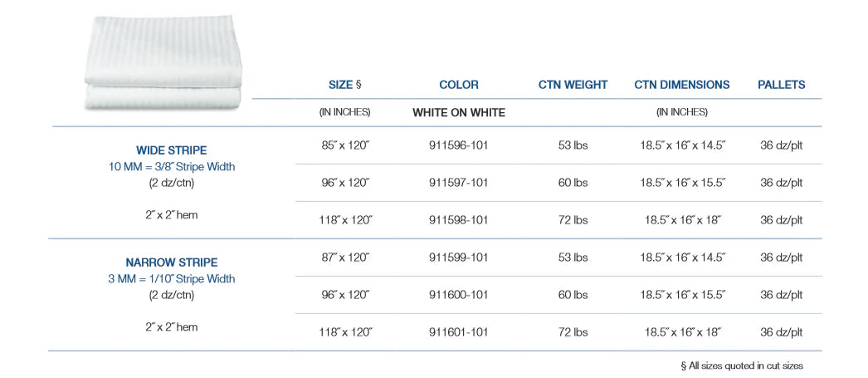Screen dimensions: 868x378
Task: Select the WIDE STRIPE heading
Action: click(172, 150)
